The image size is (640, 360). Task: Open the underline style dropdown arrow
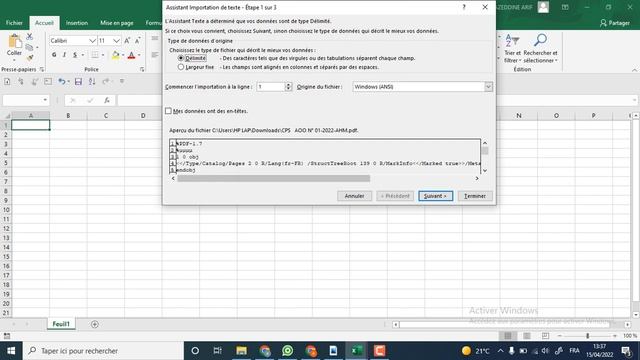pos(83,55)
